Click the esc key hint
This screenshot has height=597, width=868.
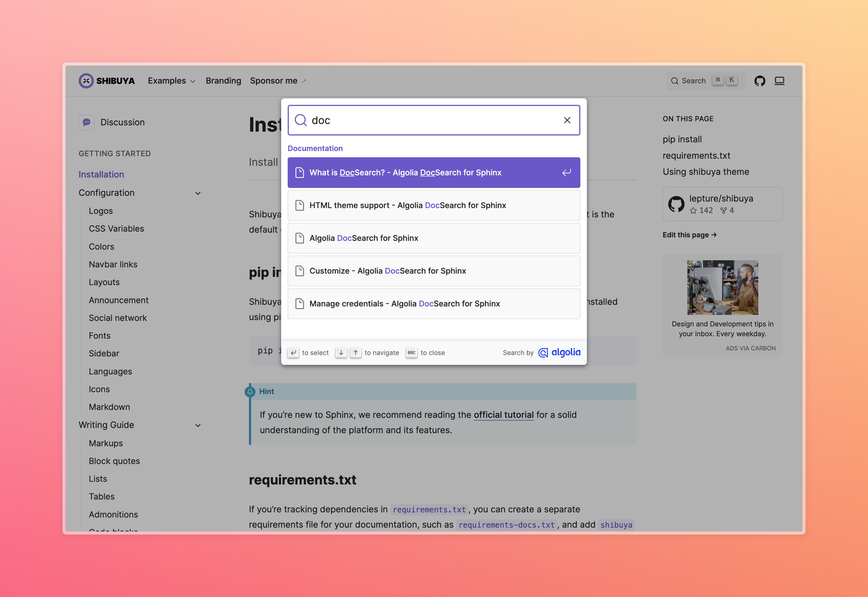coord(412,353)
